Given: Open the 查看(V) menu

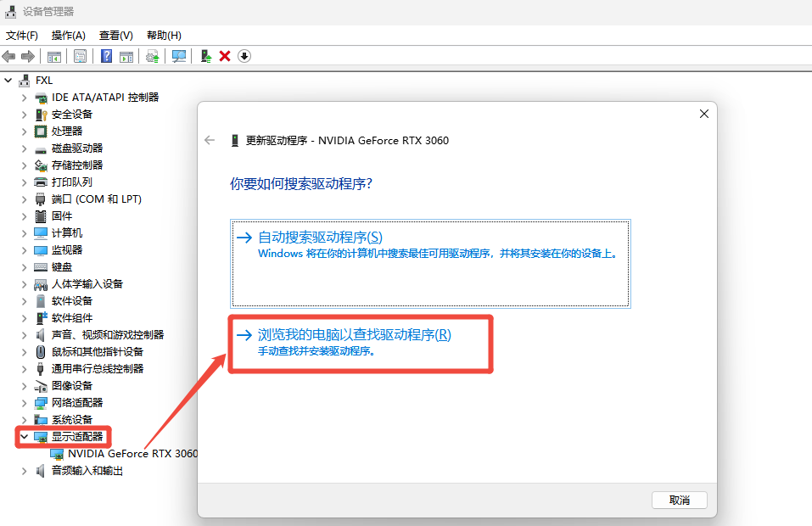Looking at the screenshot, I should pos(115,35).
